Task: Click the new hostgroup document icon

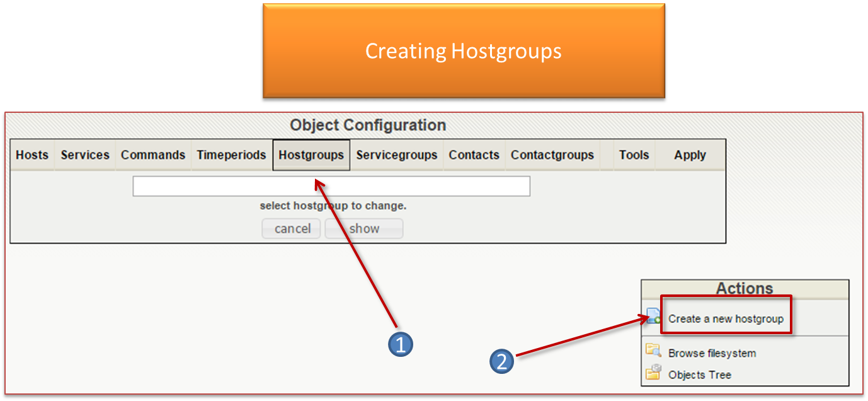Action: point(653,317)
